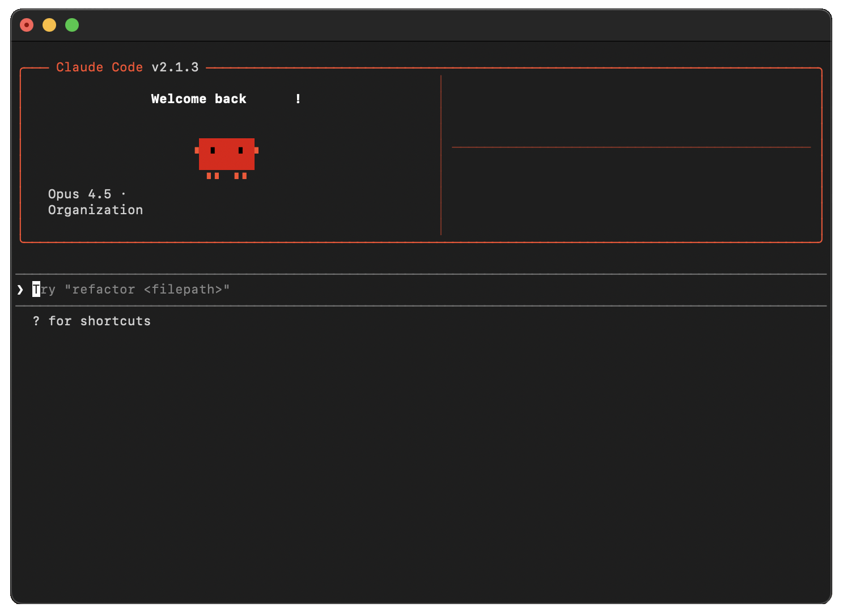Click the "Welcome back" heading

[x=198, y=99]
